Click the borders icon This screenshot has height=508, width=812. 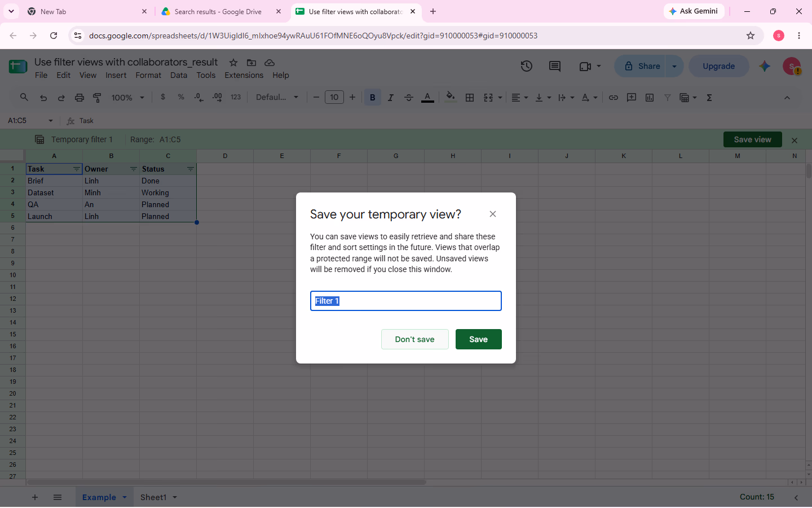click(470, 98)
